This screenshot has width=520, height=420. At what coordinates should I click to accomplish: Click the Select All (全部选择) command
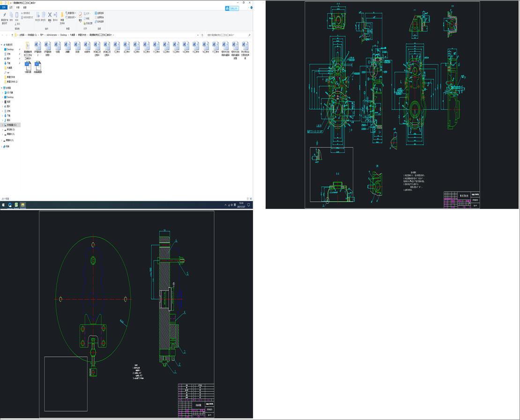click(x=99, y=13)
